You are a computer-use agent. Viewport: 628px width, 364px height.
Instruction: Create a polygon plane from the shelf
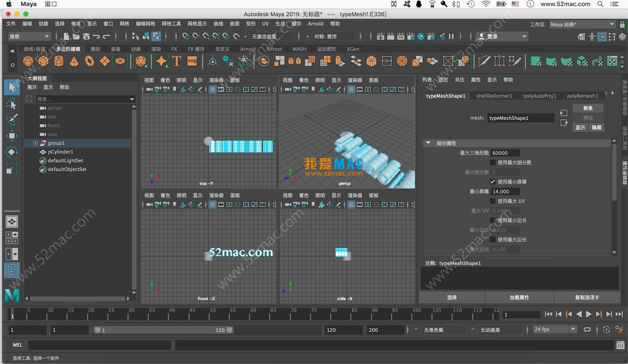[x=104, y=61]
